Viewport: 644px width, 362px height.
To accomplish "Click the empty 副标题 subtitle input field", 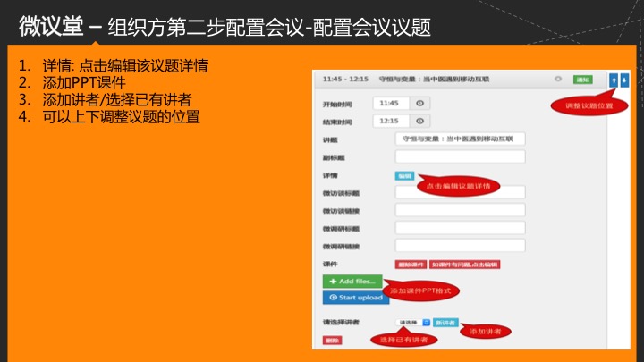I will coord(460,156).
